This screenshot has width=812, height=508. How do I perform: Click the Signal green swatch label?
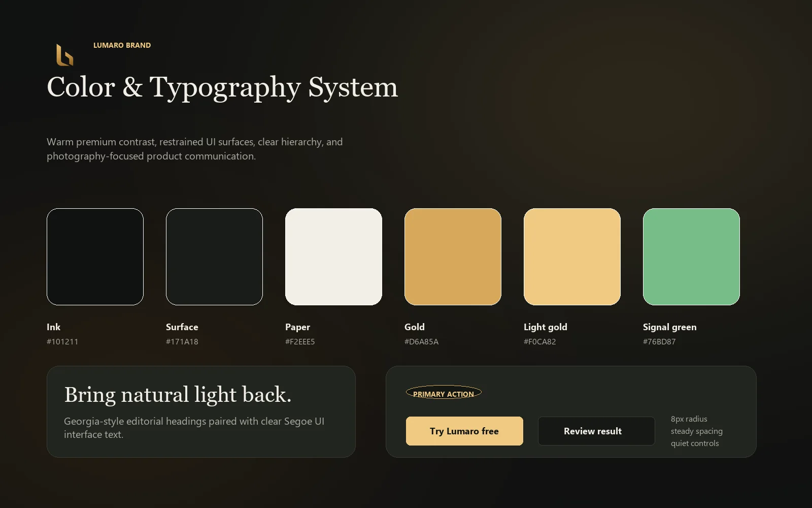pyautogui.click(x=670, y=327)
